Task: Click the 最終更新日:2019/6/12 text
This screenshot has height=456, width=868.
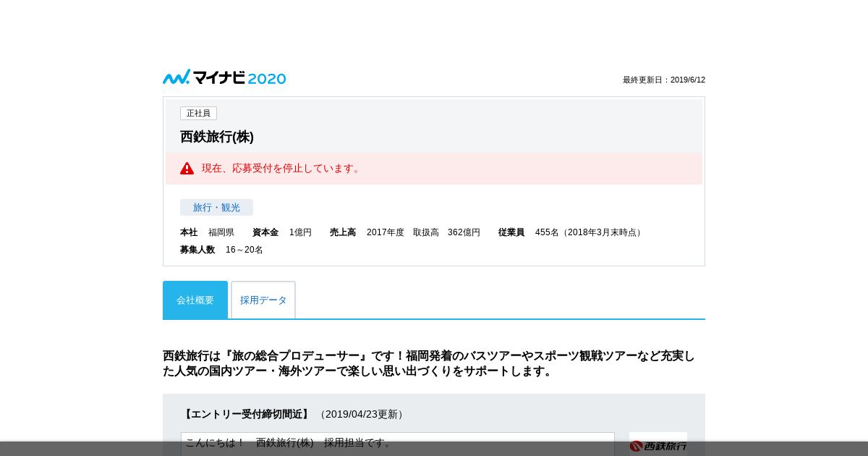Action: [664, 80]
